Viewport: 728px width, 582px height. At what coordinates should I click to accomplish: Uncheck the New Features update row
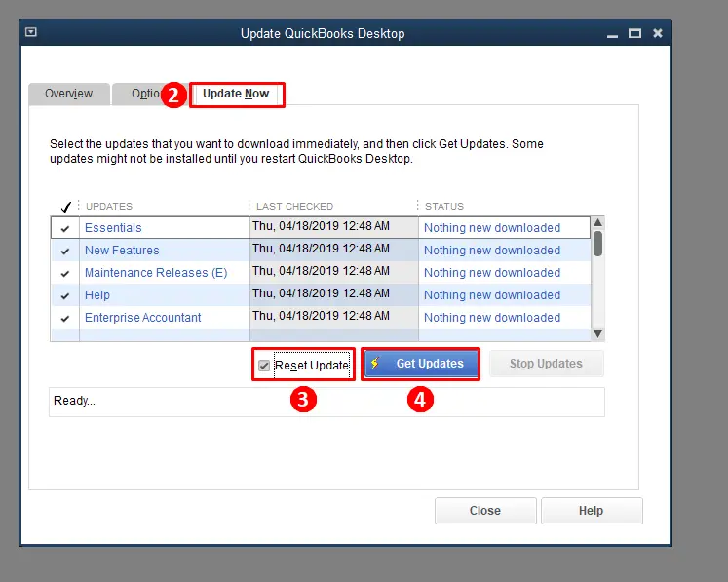click(65, 252)
